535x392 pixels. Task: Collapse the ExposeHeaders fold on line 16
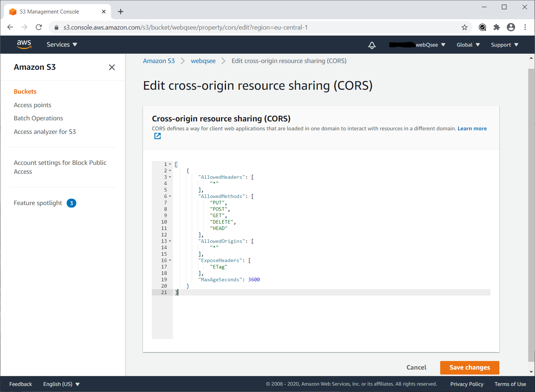pos(170,260)
